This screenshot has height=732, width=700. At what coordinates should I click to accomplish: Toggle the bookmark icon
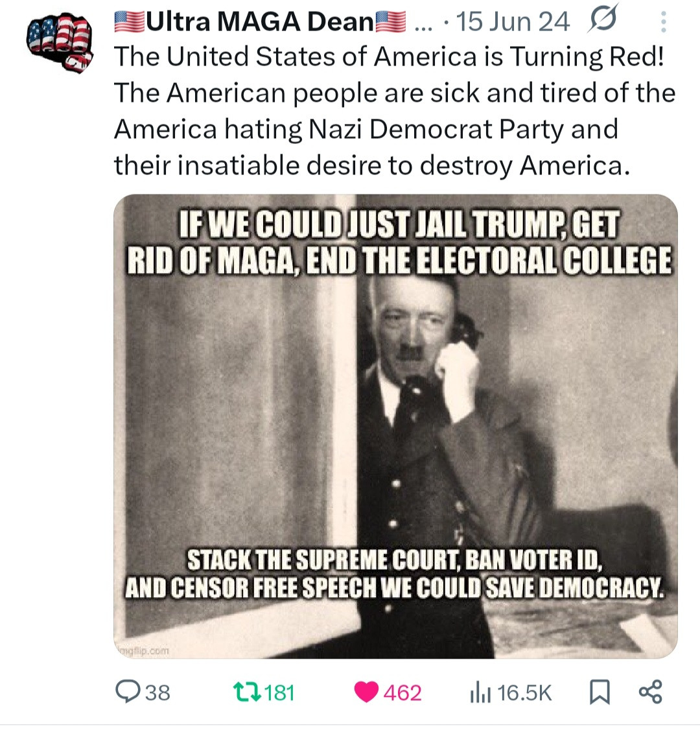coord(600,692)
